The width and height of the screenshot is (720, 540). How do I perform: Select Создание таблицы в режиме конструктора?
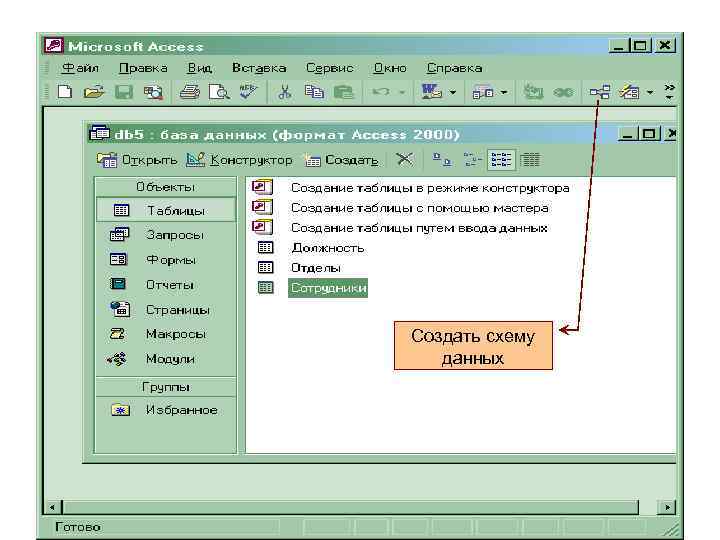click(x=430, y=188)
